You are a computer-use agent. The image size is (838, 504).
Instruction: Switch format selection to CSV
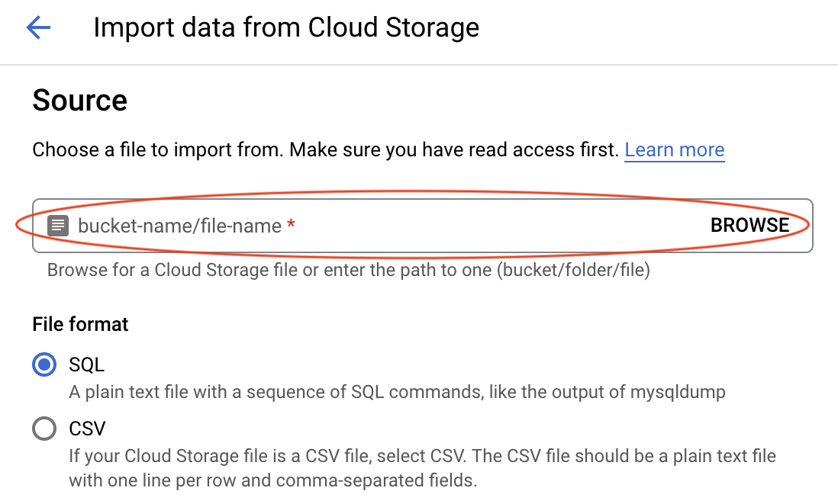[44, 429]
